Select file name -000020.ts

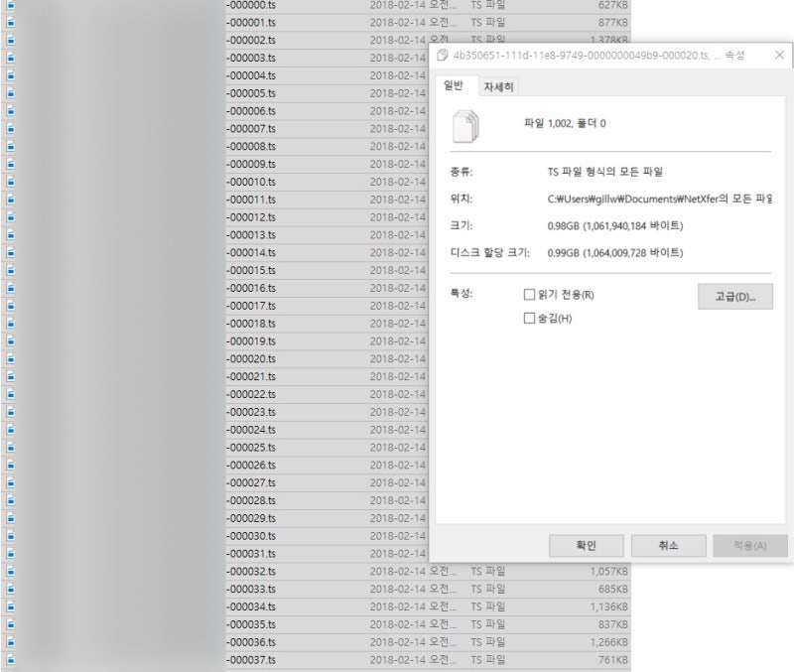pyautogui.click(x=251, y=359)
